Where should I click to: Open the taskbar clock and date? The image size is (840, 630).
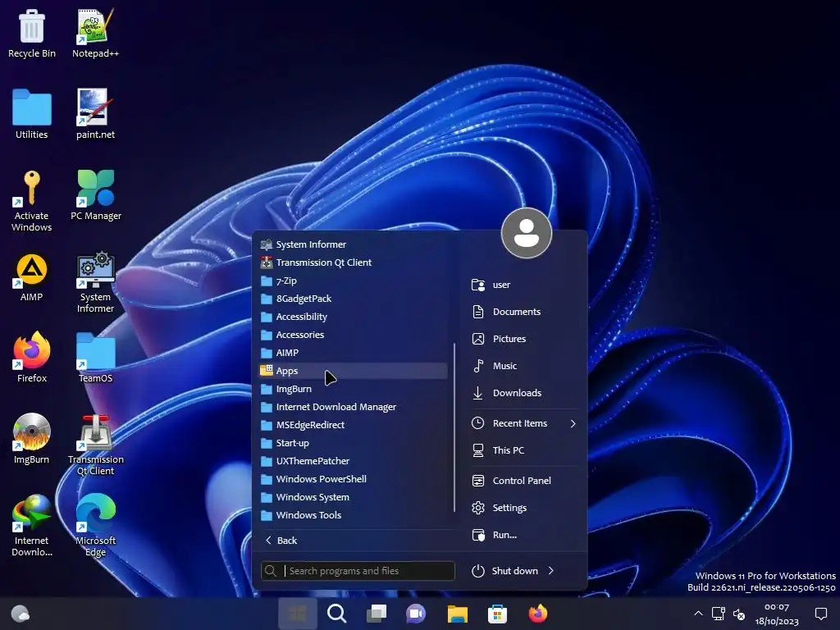pyautogui.click(x=777, y=614)
